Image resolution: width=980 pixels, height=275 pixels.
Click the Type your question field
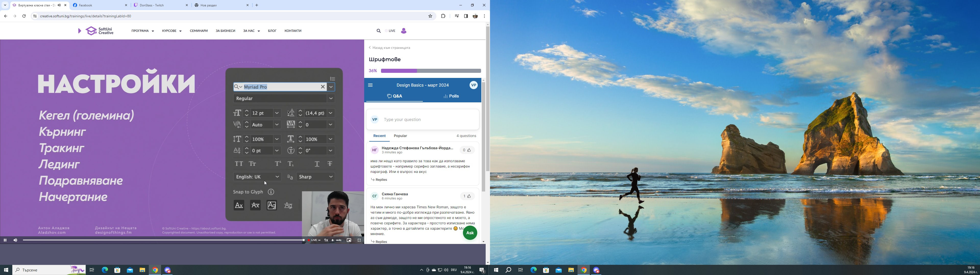coord(426,120)
